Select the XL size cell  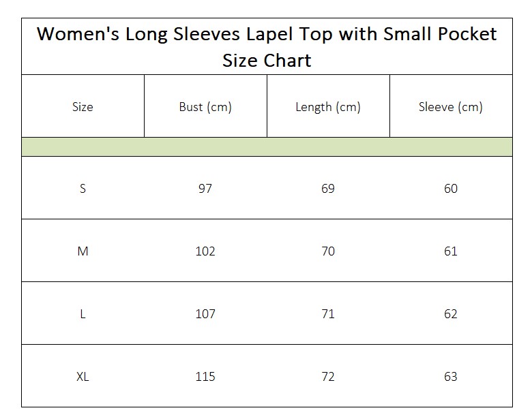[x=83, y=376]
